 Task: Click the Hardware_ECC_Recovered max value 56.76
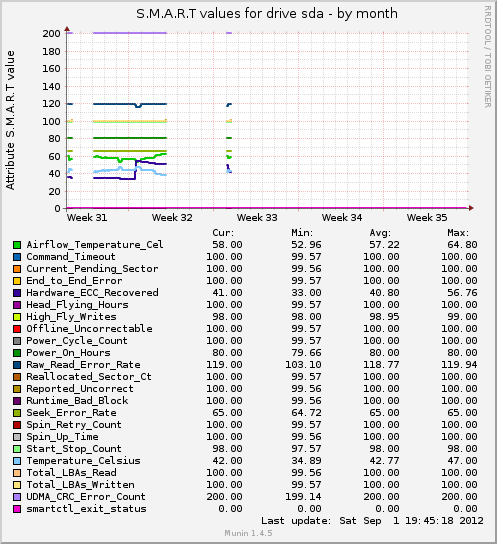click(x=462, y=293)
